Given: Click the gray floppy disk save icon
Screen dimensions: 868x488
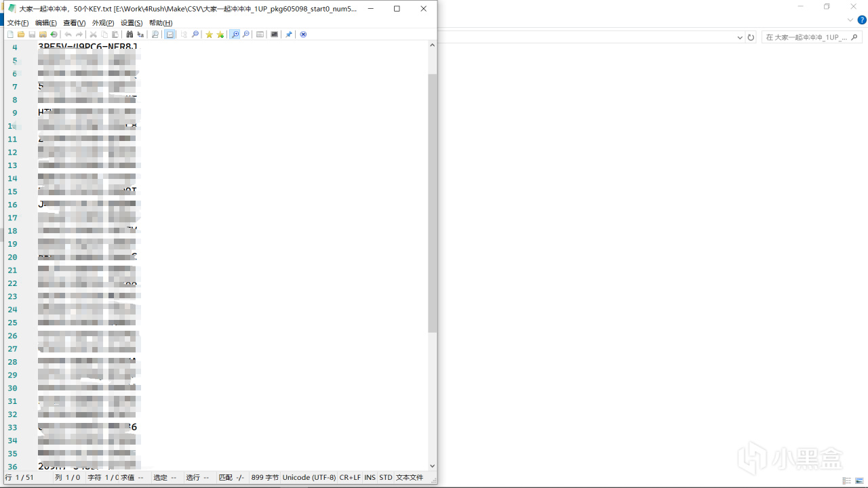Looking at the screenshot, I should 32,35.
